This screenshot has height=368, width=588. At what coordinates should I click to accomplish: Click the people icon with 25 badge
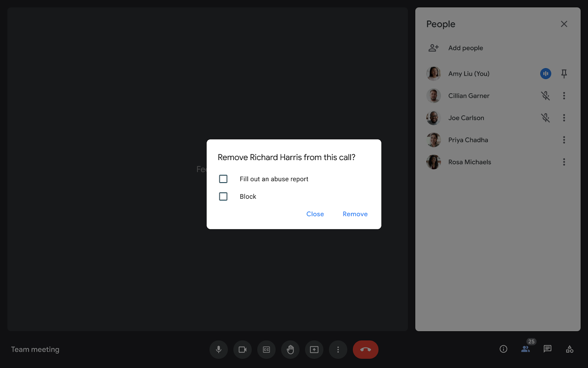526,349
